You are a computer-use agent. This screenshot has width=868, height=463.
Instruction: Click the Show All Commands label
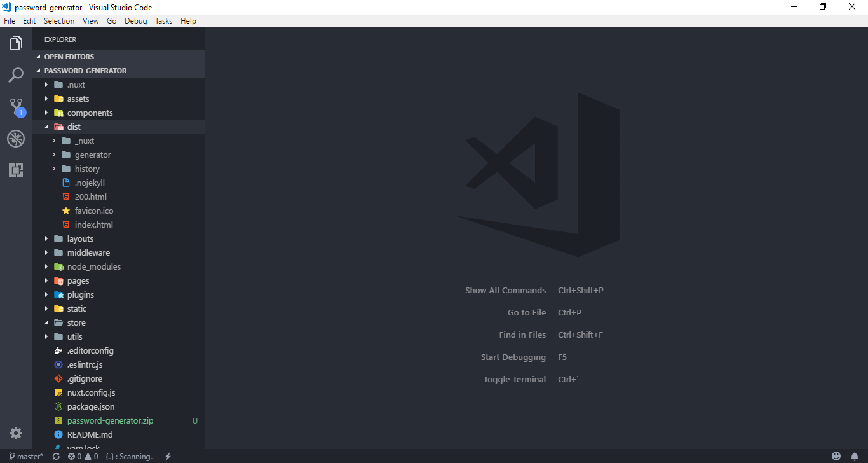(x=505, y=290)
